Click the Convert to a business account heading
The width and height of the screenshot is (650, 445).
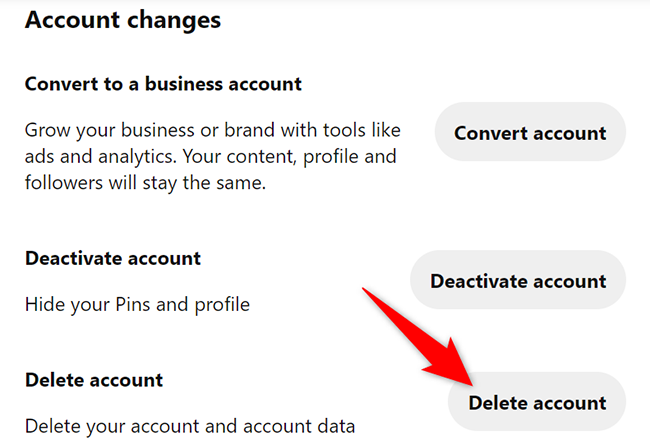[x=163, y=83]
